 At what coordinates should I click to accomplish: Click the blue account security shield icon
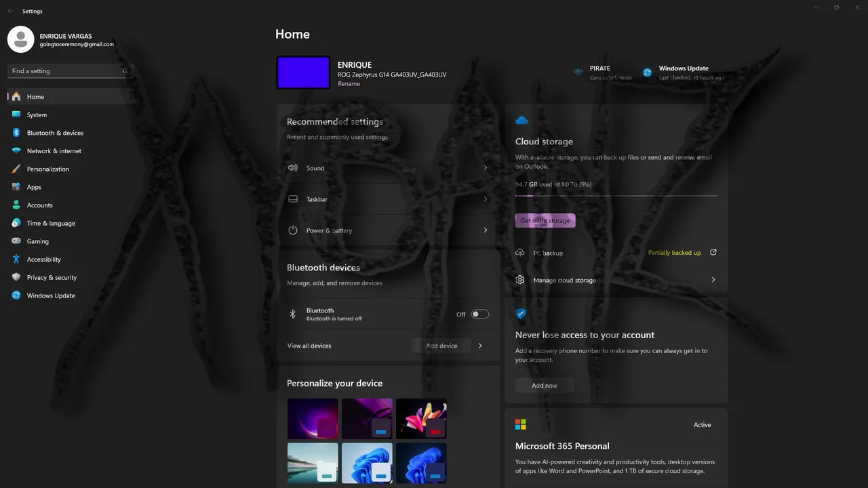[x=521, y=314]
